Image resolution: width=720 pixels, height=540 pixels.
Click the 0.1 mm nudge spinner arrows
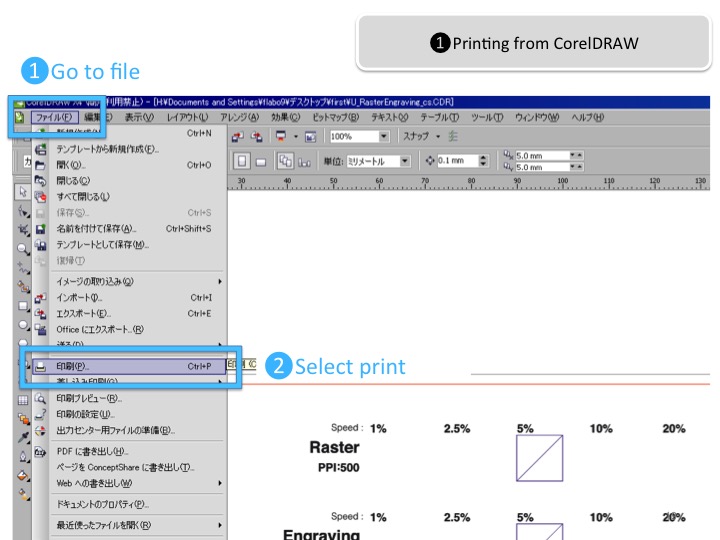tap(483, 161)
